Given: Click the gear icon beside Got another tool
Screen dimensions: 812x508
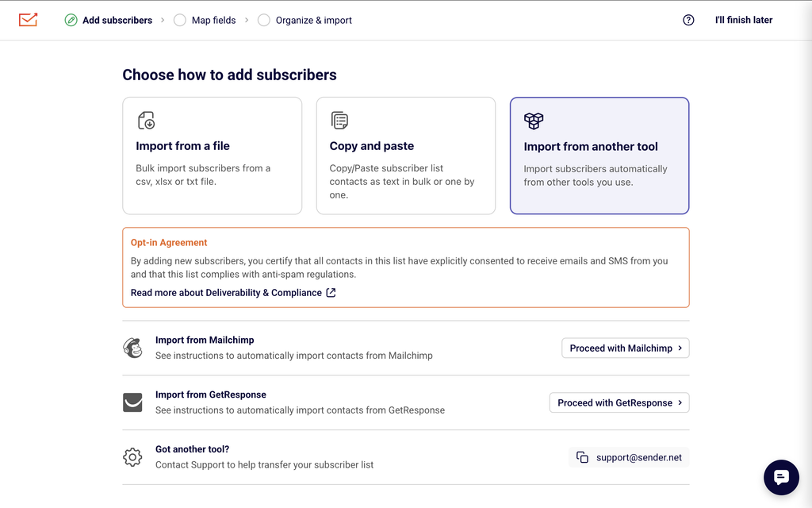Looking at the screenshot, I should tap(132, 457).
